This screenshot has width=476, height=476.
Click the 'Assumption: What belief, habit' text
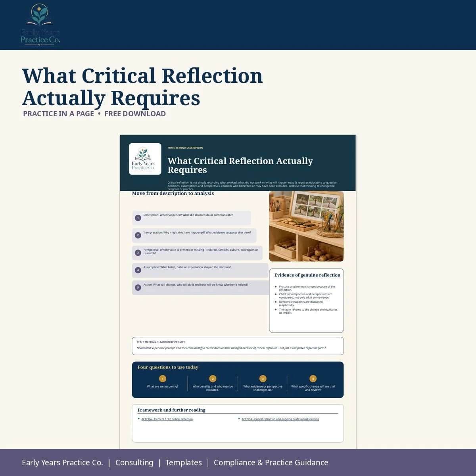187,267
